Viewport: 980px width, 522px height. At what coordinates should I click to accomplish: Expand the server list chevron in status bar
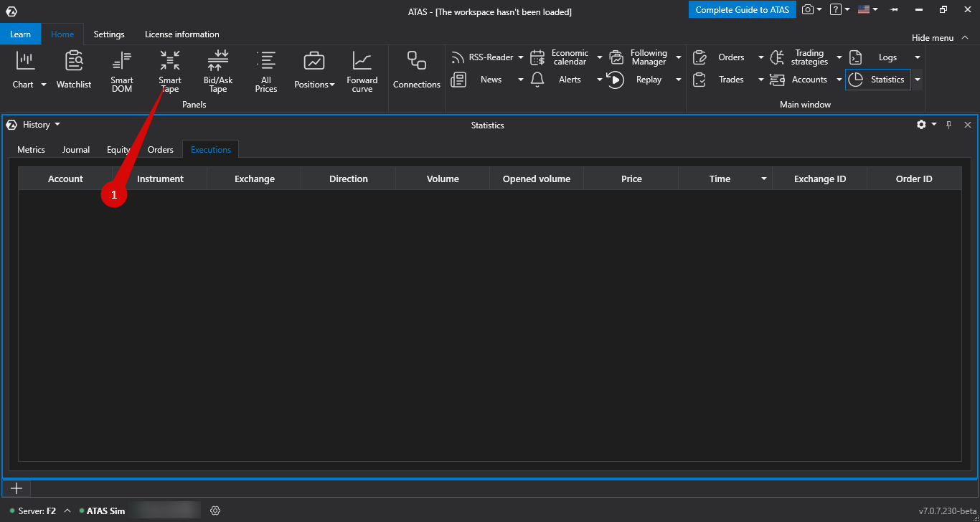tap(67, 511)
